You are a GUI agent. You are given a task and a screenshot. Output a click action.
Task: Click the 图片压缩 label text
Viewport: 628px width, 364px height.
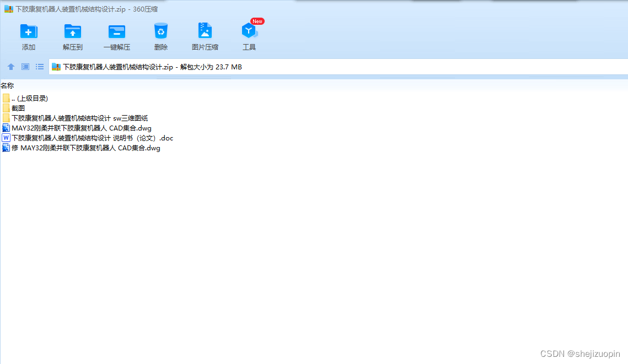[205, 47]
